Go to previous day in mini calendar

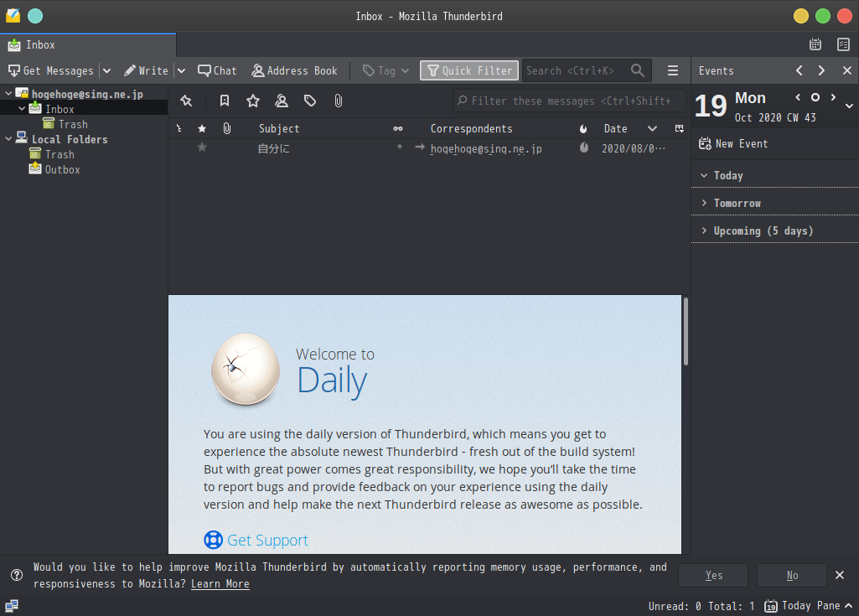click(x=798, y=97)
